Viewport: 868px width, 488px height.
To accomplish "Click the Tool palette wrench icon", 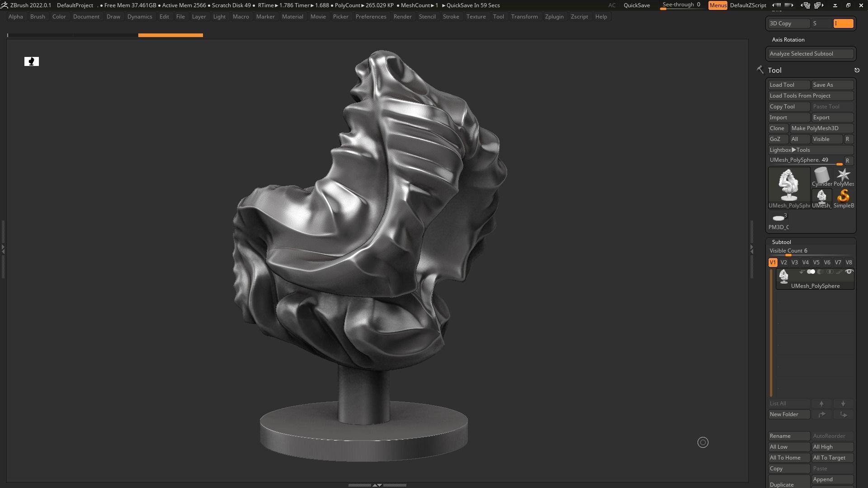I will [760, 70].
